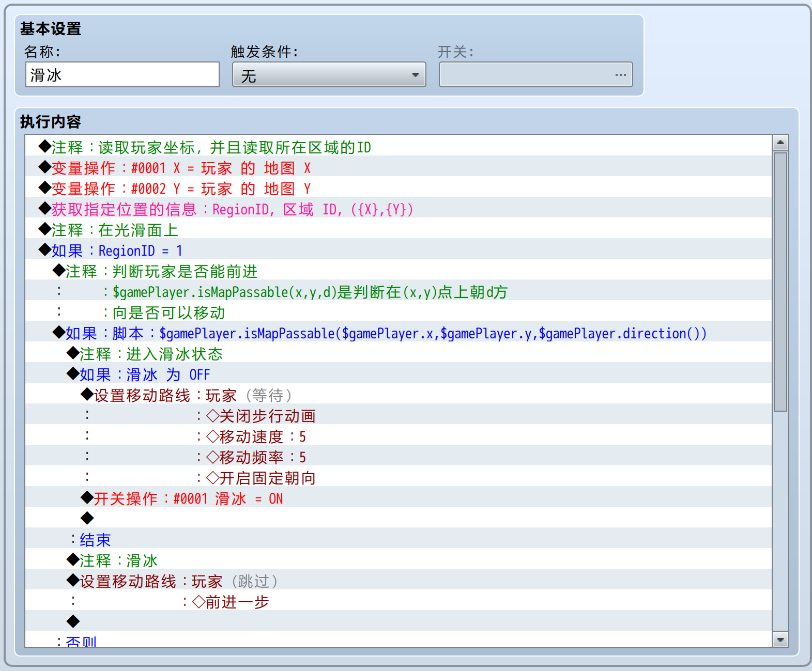The height and width of the screenshot is (671, 812).
Task: Open the 触发条件 dropdown showing 无
Action: (329, 75)
